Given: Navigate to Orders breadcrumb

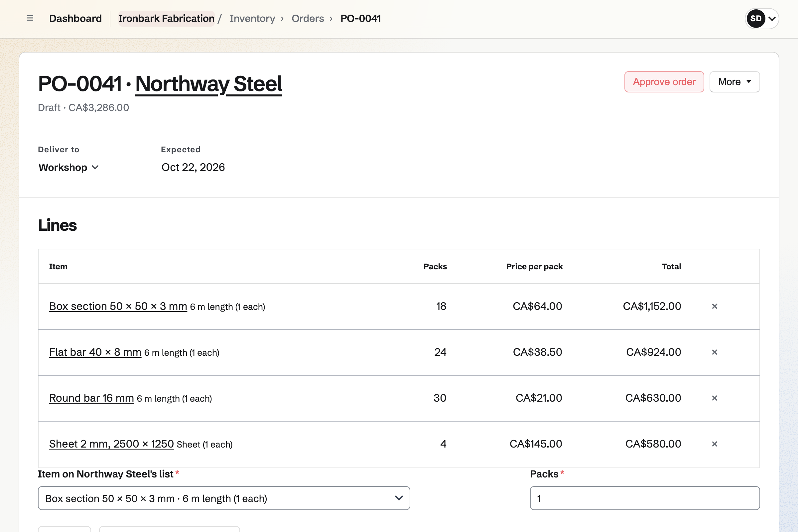Looking at the screenshot, I should [x=308, y=18].
